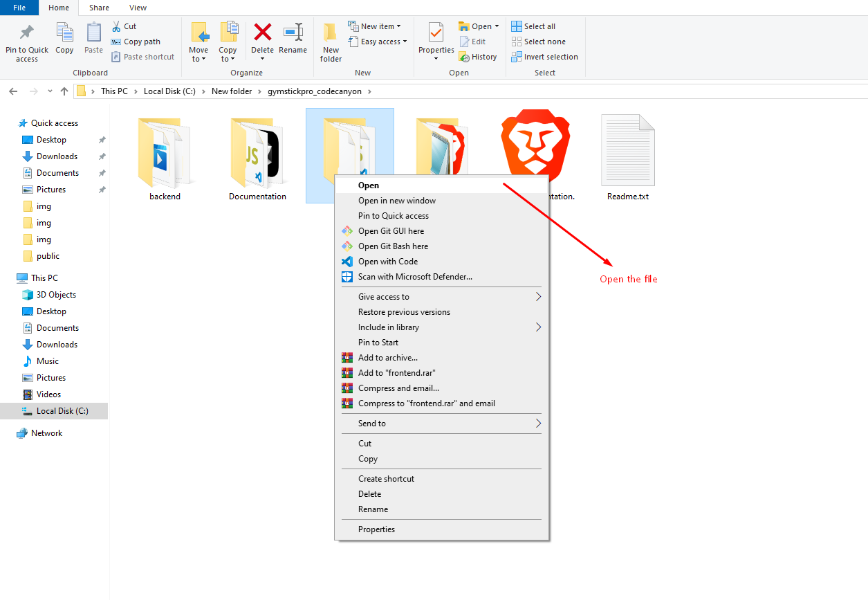Click the Rename icon in Organize group
This screenshot has height=600, width=868.
click(x=293, y=33)
